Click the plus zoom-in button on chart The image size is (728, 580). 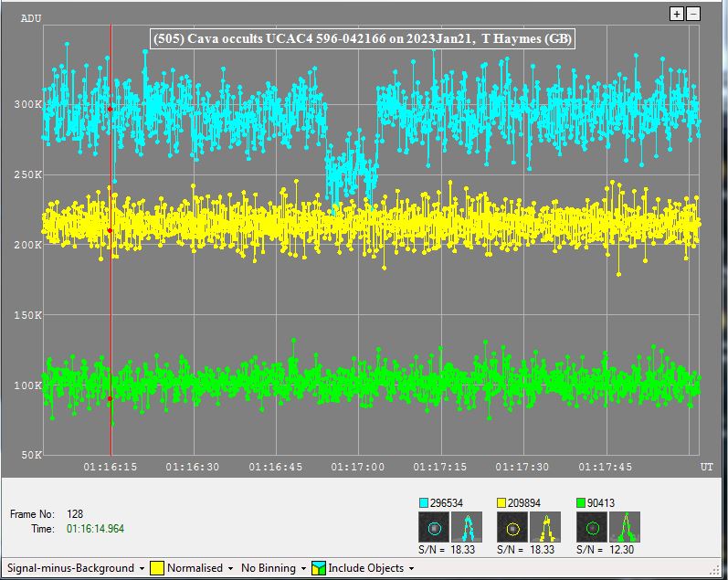coord(677,14)
